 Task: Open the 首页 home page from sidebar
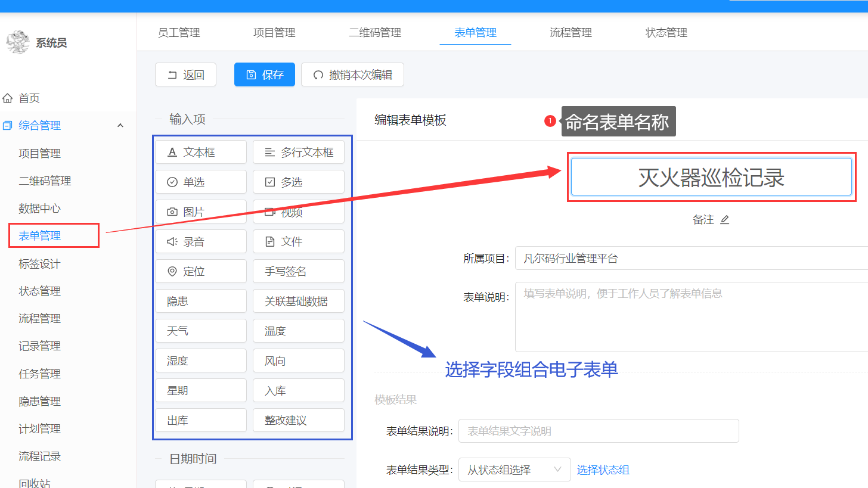pos(30,98)
